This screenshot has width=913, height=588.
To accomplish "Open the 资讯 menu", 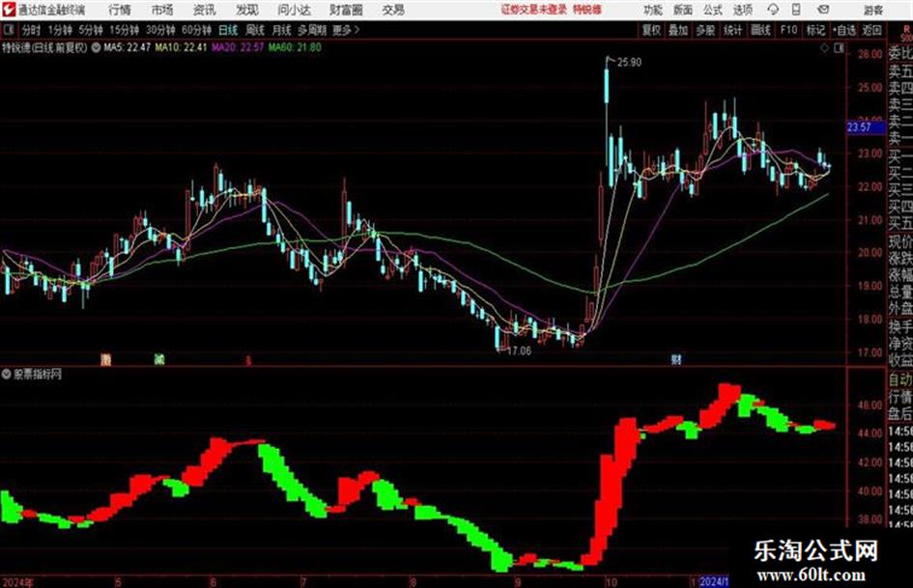I will pyautogui.click(x=205, y=10).
